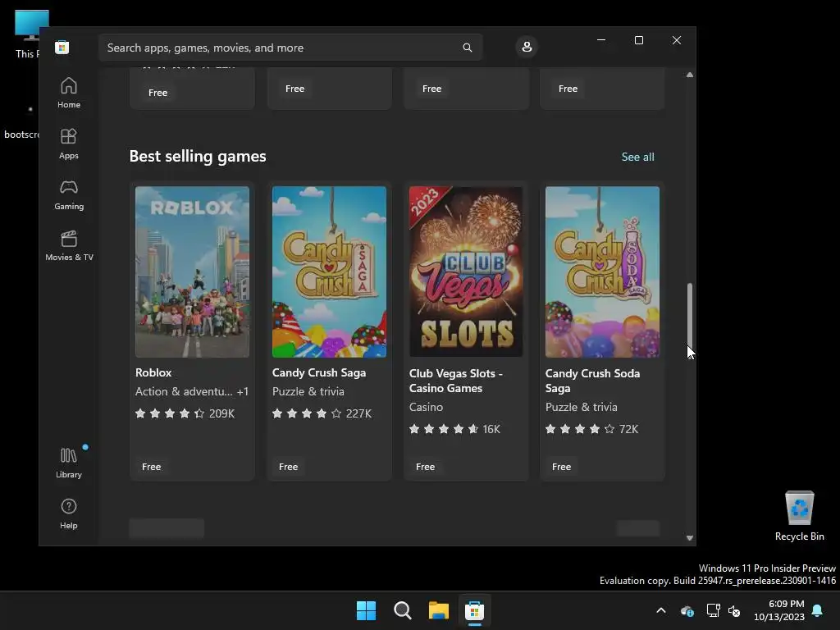Click the Candy Crush Saga title text

[x=319, y=372]
